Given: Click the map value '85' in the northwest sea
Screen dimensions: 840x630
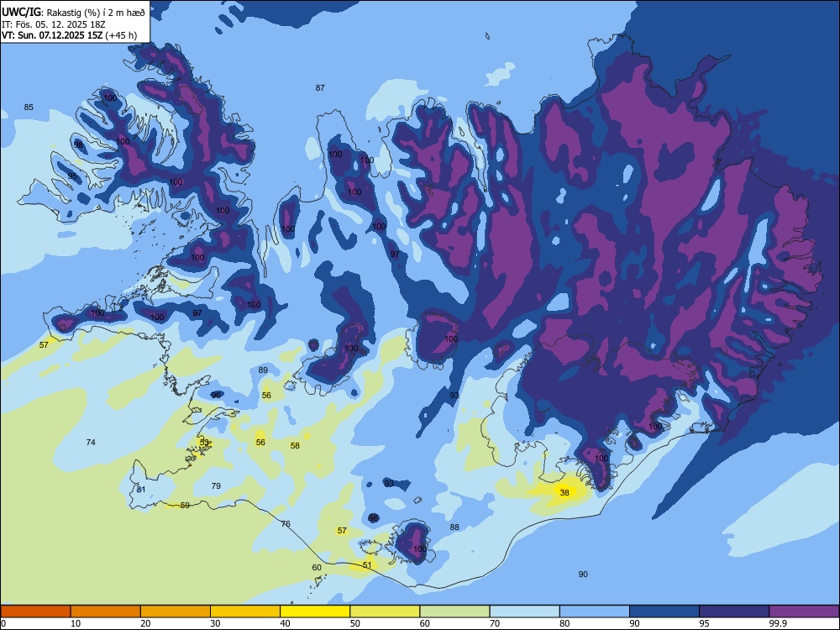Looking at the screenshot, I should (29, 108).
